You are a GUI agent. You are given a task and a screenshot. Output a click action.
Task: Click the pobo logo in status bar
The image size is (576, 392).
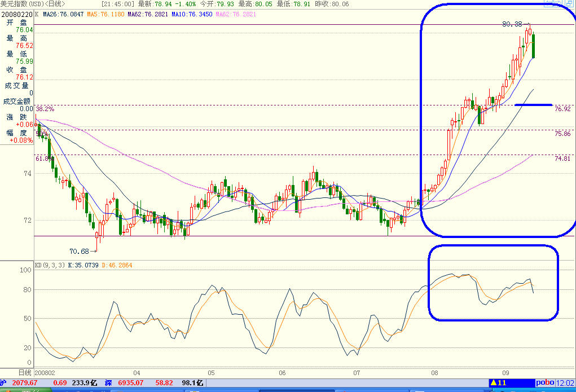(x=545, y=382)
